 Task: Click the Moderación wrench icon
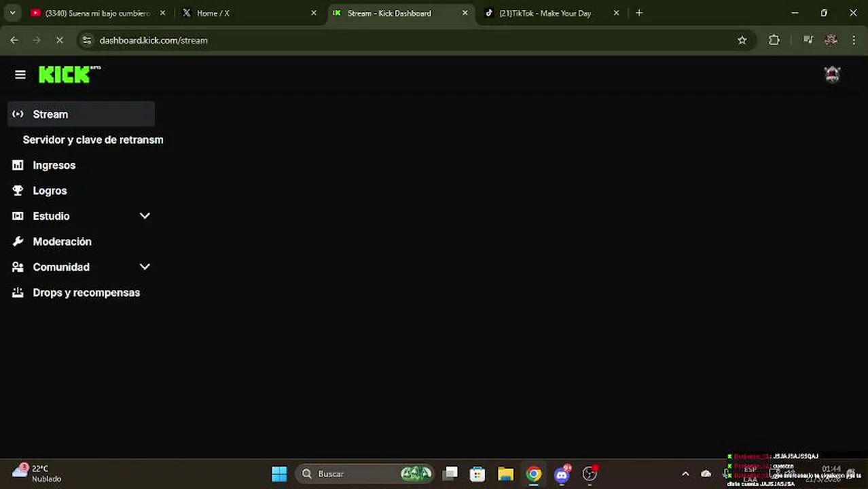pos(18,241)
